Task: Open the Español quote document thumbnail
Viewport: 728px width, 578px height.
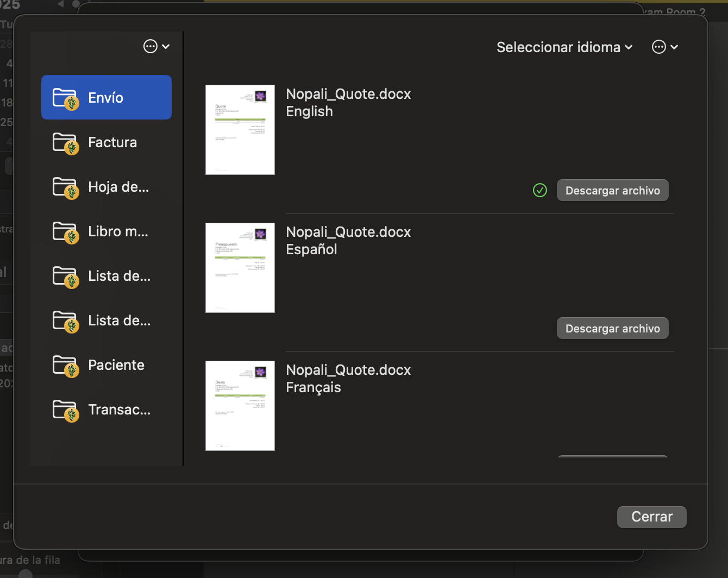Action: click(240, 268)
